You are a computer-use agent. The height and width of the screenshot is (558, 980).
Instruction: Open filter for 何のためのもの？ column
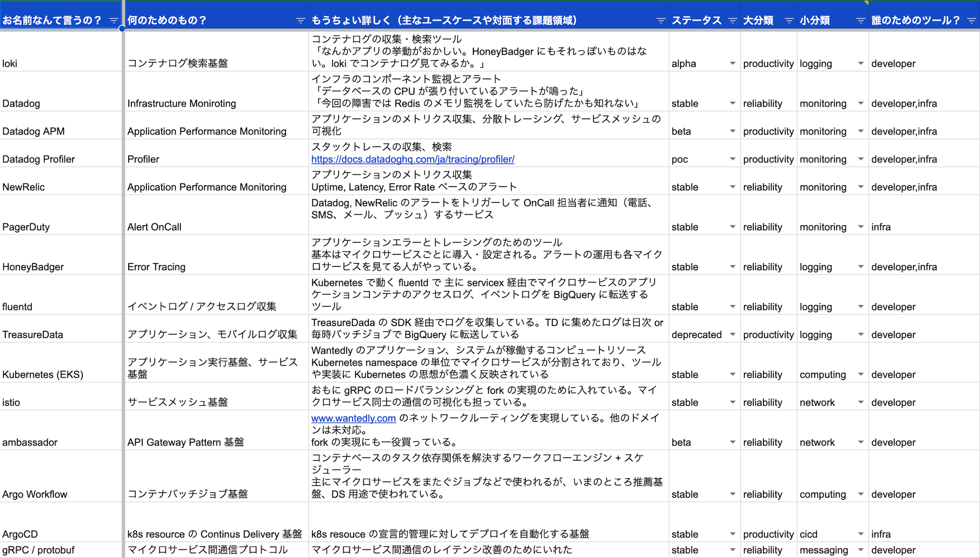(300, 20)
